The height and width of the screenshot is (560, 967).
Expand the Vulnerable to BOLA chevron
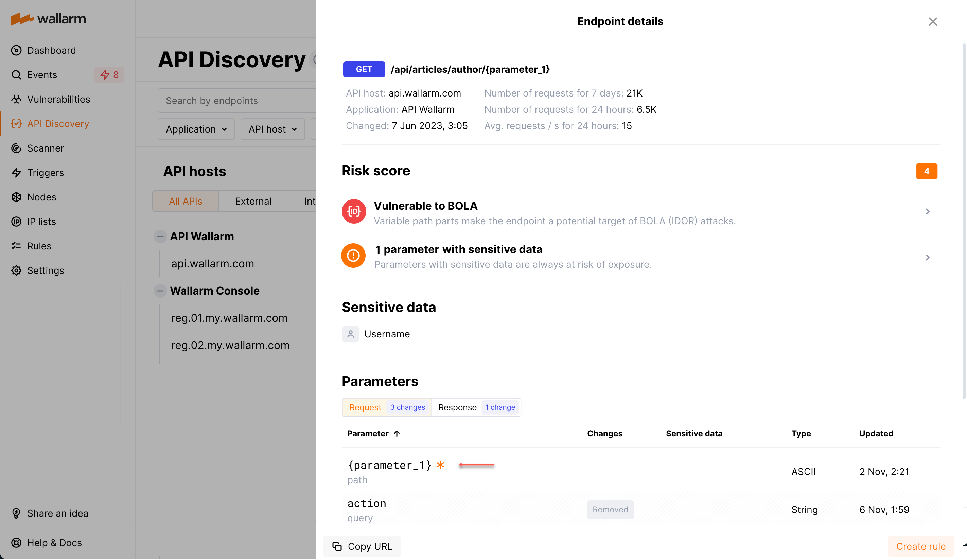coord(928,211)
